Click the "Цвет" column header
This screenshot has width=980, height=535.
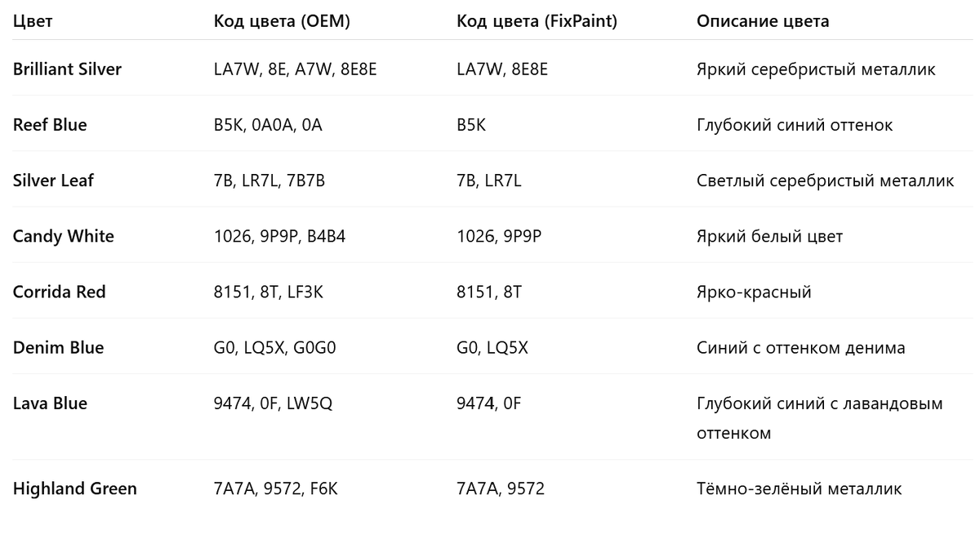[33, 21]
